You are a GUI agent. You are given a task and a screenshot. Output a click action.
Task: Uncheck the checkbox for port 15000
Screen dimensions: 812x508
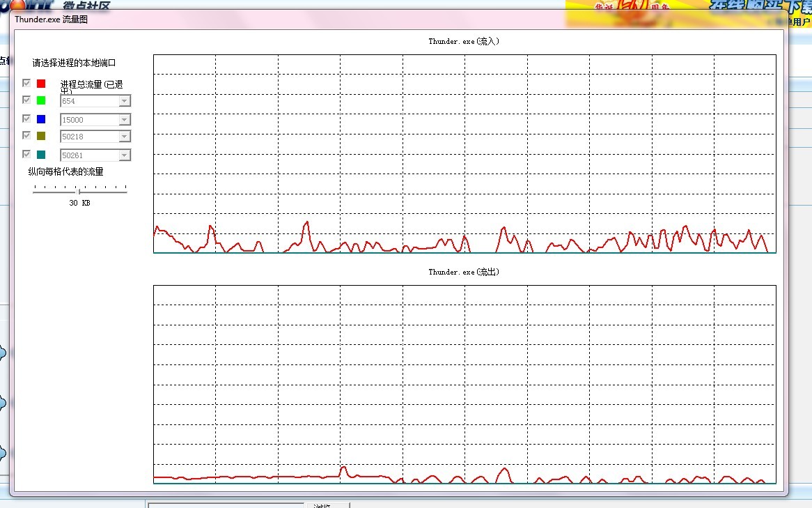tap(26, 118)
